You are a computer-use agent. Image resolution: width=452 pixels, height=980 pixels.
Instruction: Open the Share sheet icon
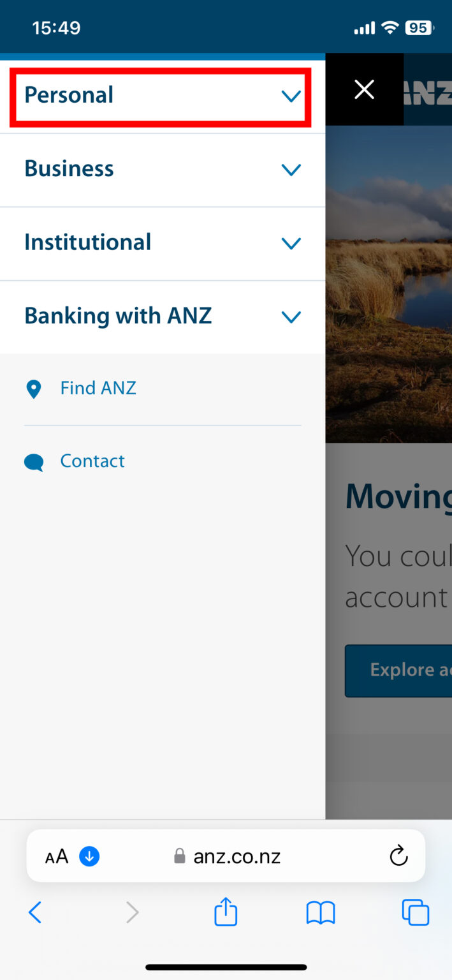pos(225,912)
